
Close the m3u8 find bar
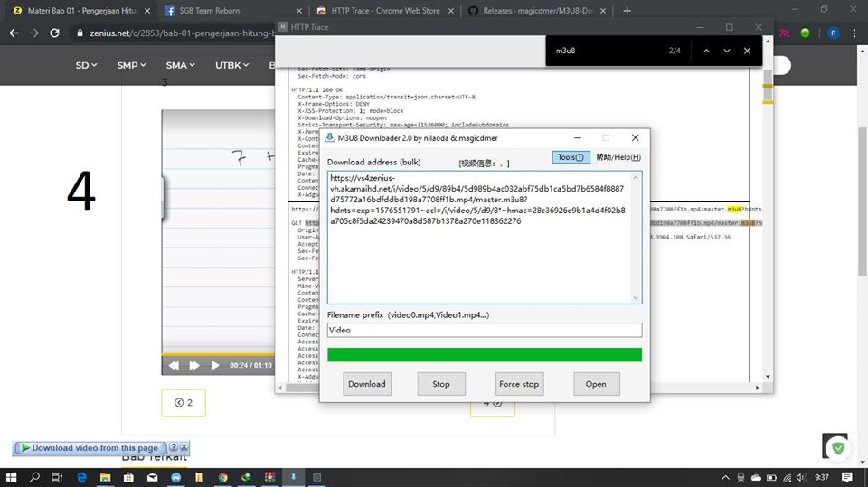(748, 51)
